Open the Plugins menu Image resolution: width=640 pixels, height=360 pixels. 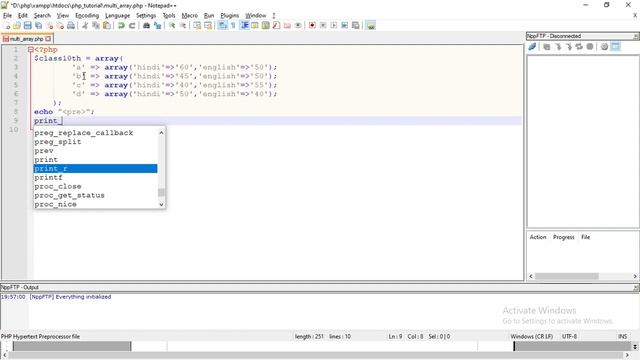point(229,16)
